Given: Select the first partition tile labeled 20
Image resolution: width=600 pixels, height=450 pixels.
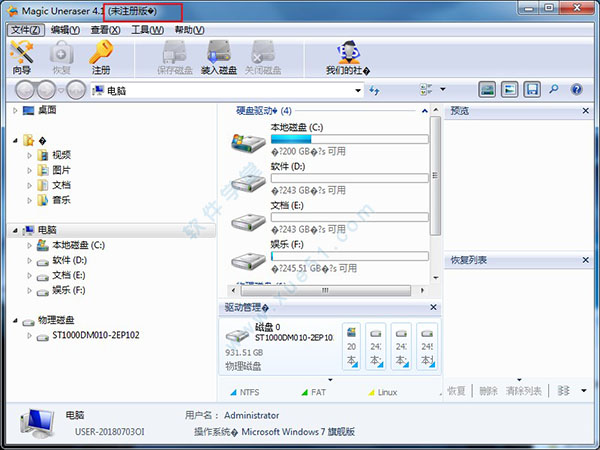Looking at the screenshot, I should 351,346.
